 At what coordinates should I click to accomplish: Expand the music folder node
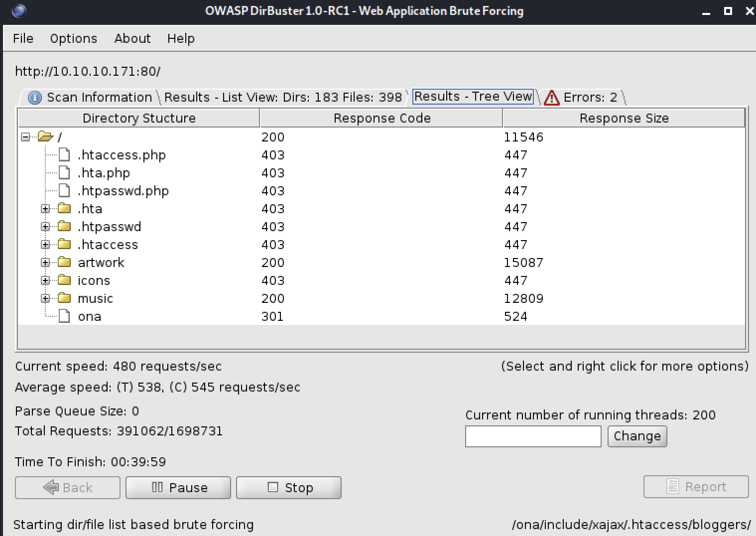(x=45, y=298)
